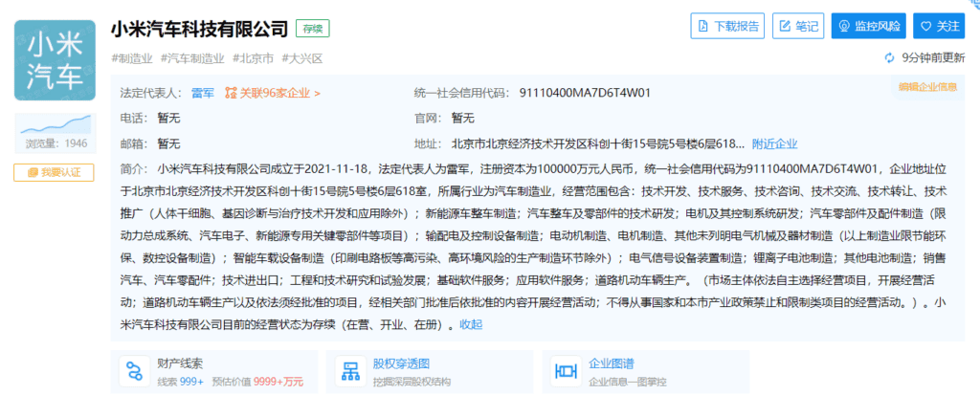
Task: Click the 监控风险 monitor risk button
Action: click(869, 26)
